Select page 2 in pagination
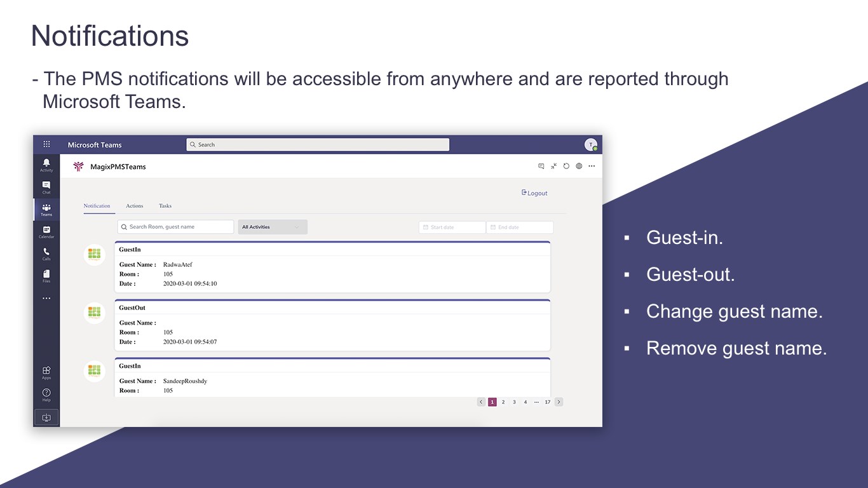 coord(503,402)
